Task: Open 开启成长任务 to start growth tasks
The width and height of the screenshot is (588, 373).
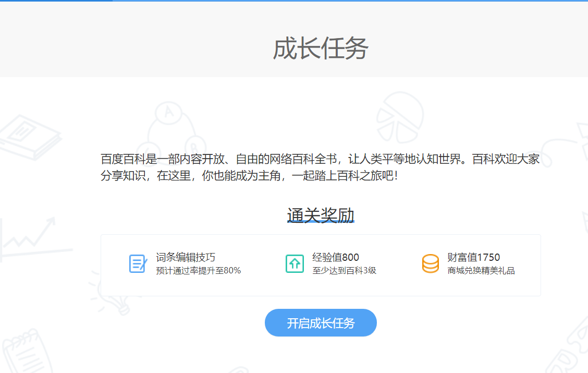Action: pyautogui.click(x=321, y=322)
